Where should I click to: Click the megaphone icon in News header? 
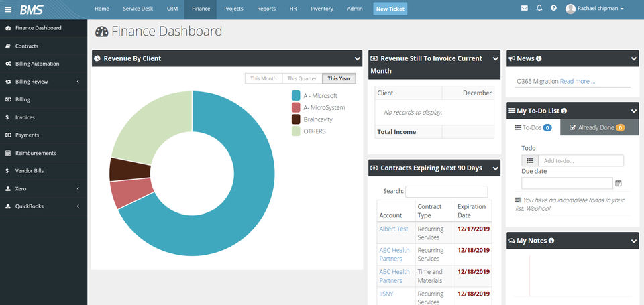512,59
